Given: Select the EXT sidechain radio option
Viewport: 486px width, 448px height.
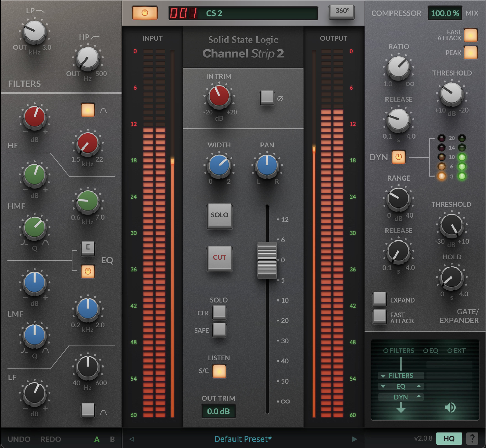Looking at the screenshot, I should click(450, 351).
